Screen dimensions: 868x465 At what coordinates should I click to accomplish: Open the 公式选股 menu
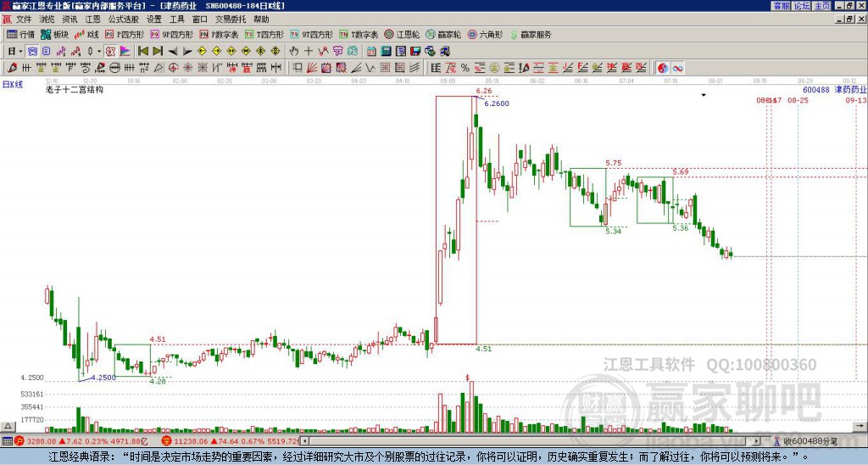click(124, 20)
